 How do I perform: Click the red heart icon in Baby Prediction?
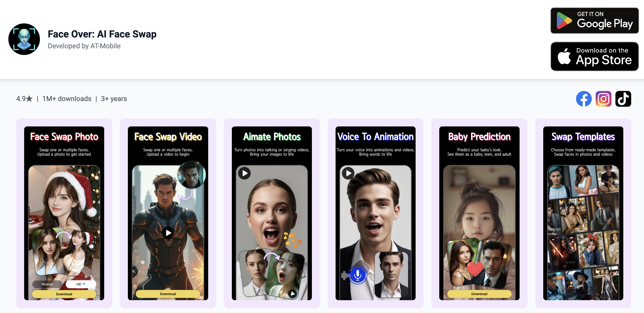tap(475, 269)
